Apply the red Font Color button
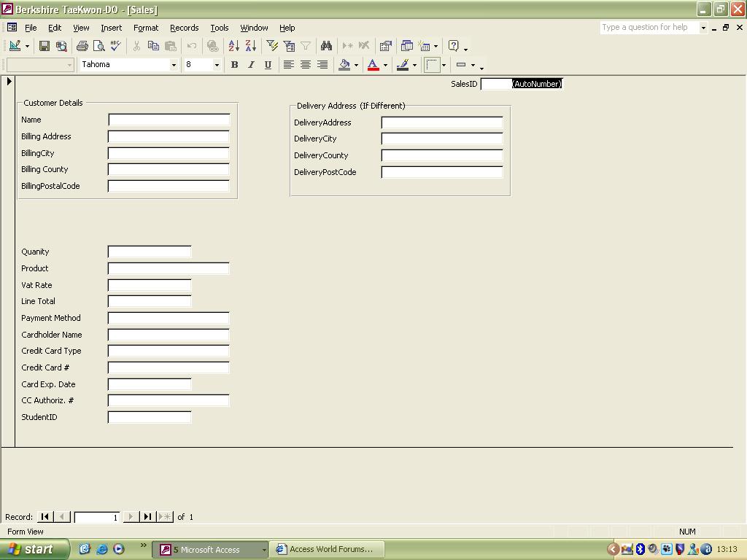Screen dimensions: 747x560 [373, 65]
